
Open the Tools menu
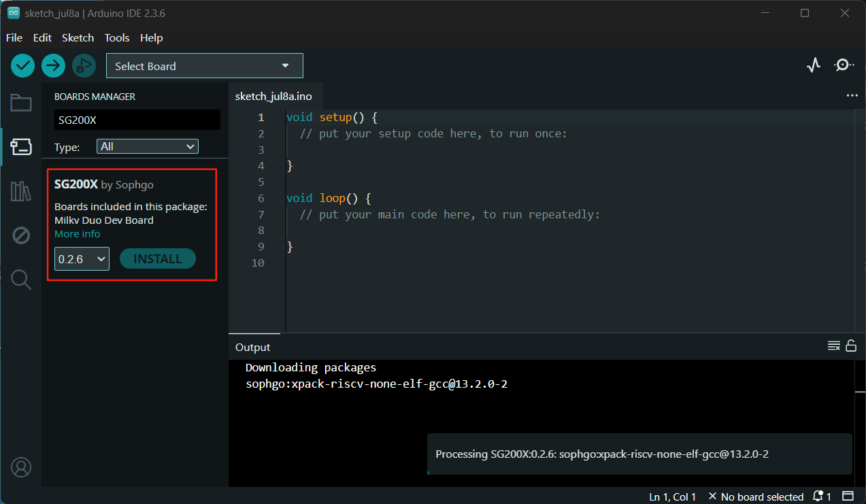click(117, 37)
